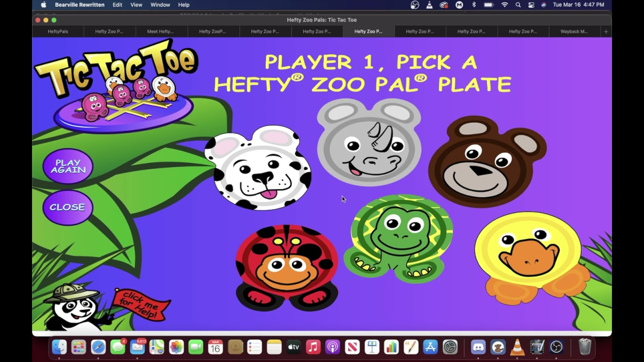Add a new tab with plus button
Image resolution: width=644 pixels, height=362 pixels.
pos(606,31)
